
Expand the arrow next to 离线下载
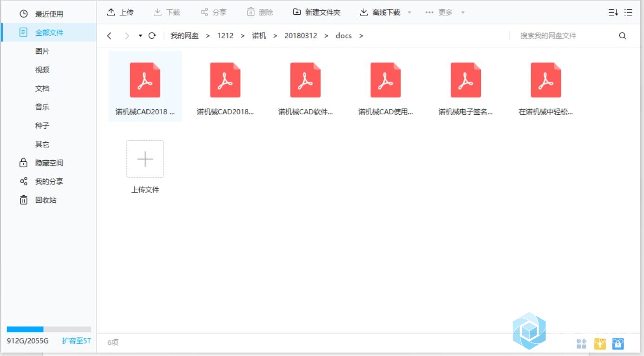coord(409,13)
